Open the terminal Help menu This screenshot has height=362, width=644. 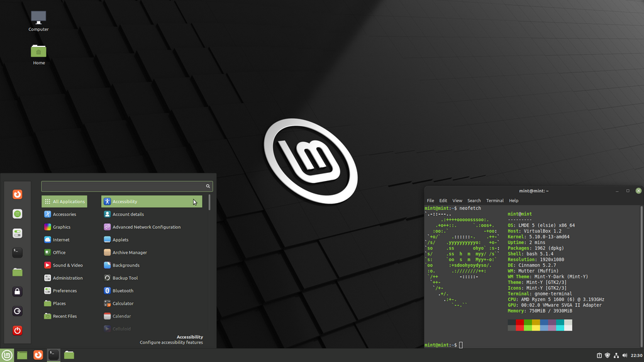point(514,200)
